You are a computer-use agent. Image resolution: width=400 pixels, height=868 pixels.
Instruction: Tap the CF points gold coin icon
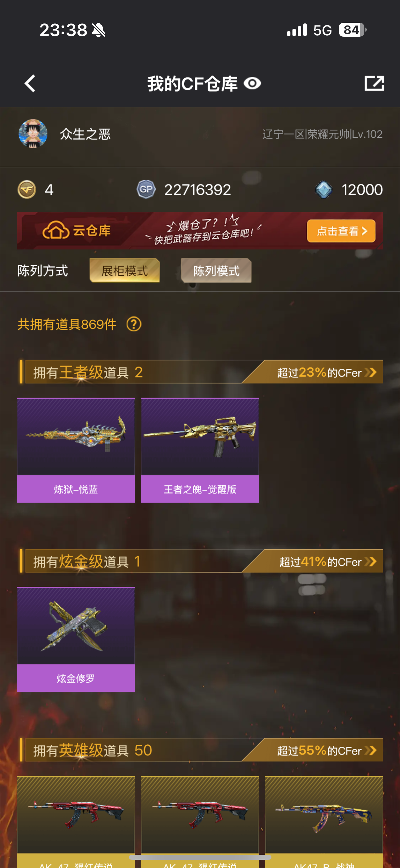(x=27, y=189)
